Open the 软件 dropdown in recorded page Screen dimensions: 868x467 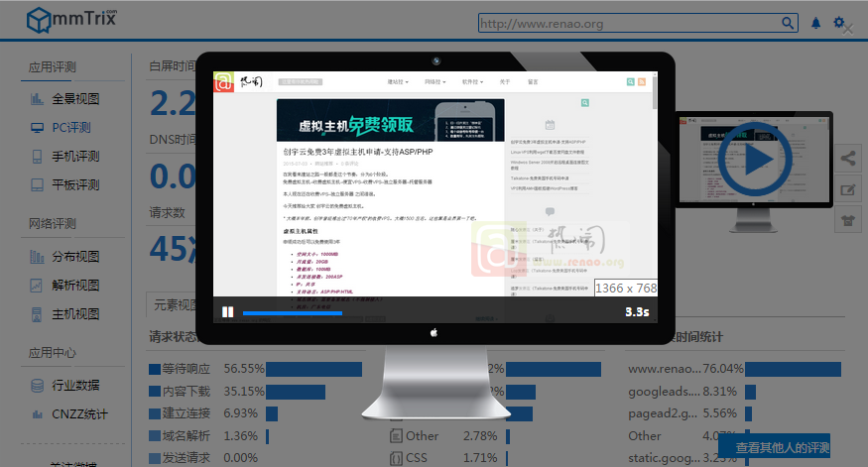pos(473,82)
